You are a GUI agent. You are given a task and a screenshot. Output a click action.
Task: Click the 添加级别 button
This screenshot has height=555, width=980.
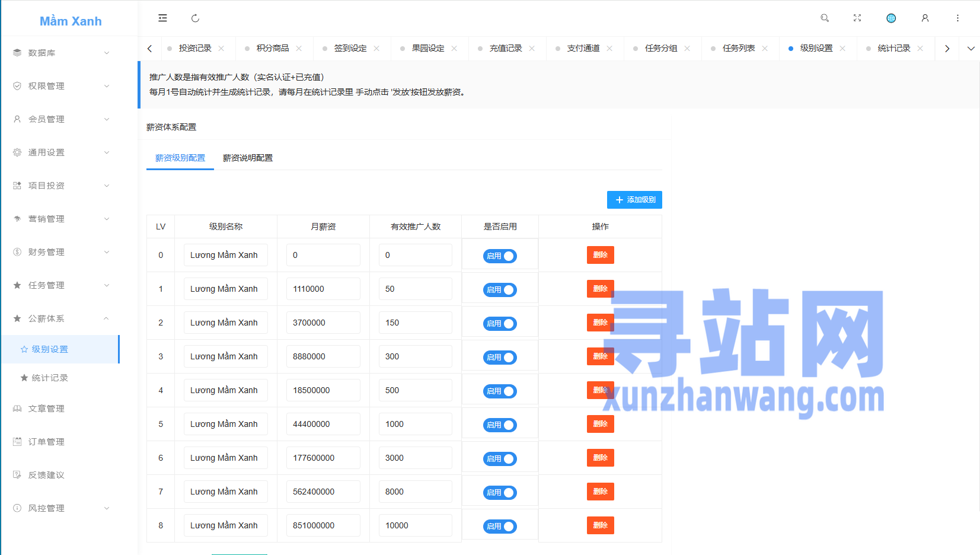click(634, 200)
